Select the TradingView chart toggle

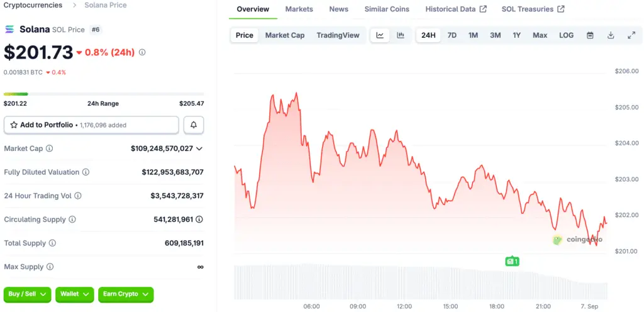338,35
